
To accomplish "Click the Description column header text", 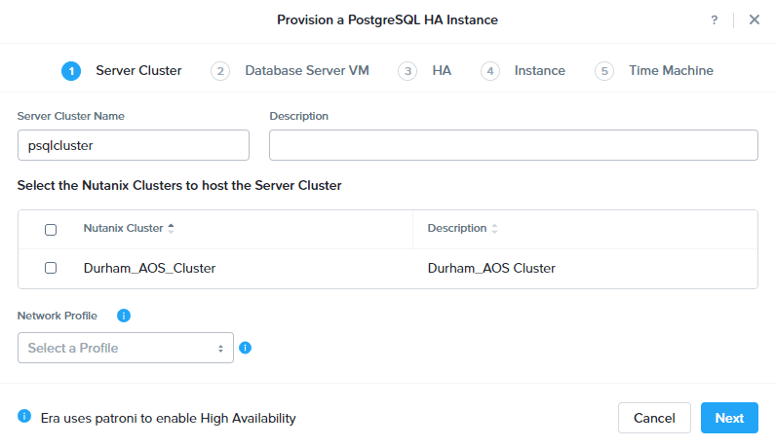I will click(x=457, y=228).
